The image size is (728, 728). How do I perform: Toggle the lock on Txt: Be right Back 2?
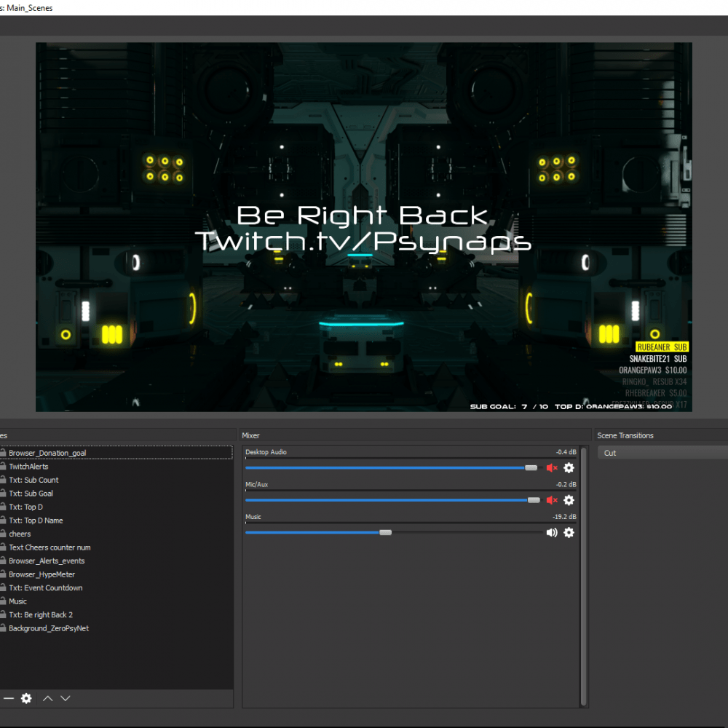2,614
